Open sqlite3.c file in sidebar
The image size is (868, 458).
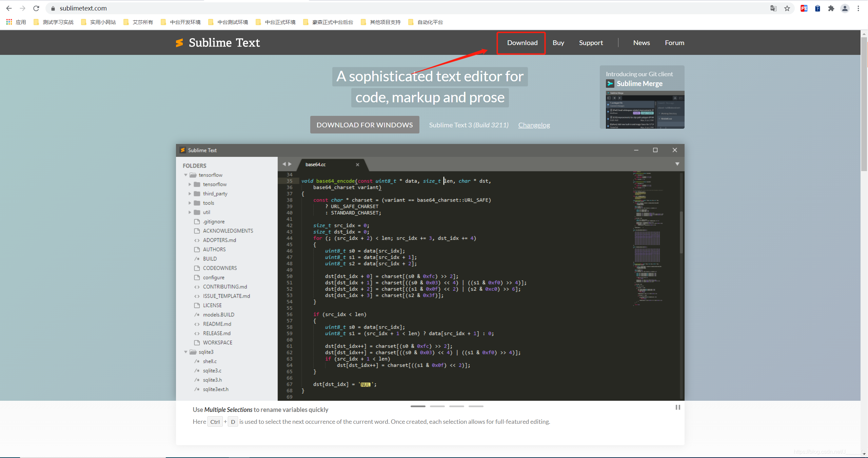pyautogui.click(x=212, y=371)
